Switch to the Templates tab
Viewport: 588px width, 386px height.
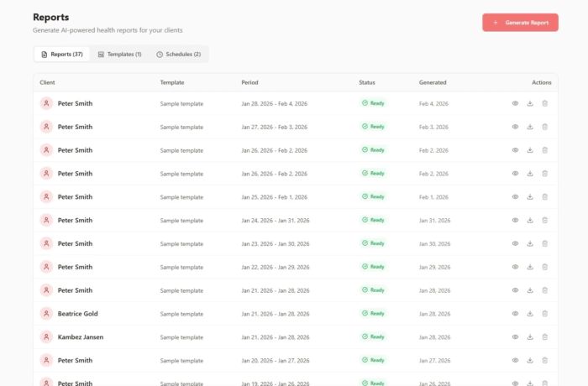point(119,55)
